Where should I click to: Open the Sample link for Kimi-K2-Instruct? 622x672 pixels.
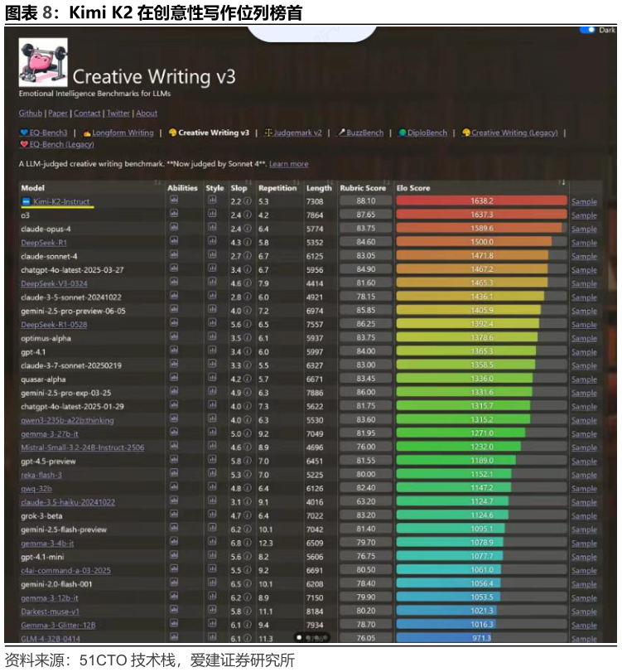click(584, 201)
